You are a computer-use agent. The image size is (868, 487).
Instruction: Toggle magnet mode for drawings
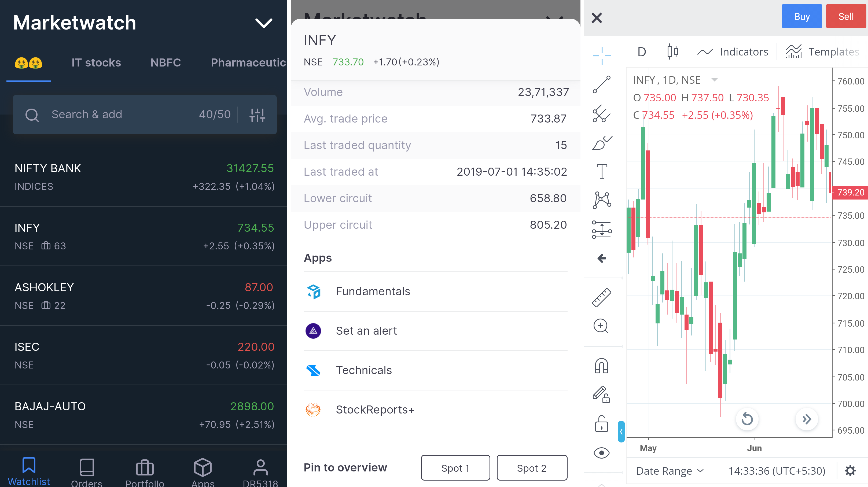point(601,366)
